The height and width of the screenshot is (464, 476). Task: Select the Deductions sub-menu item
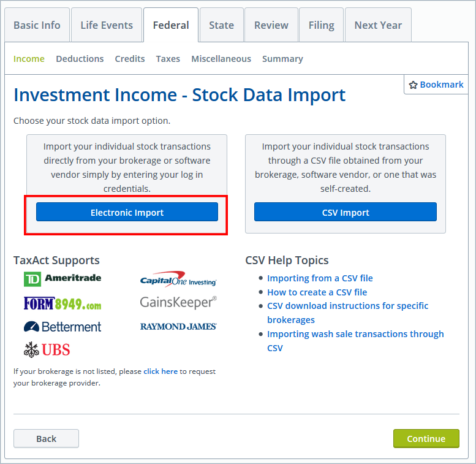tap(80, 59)
